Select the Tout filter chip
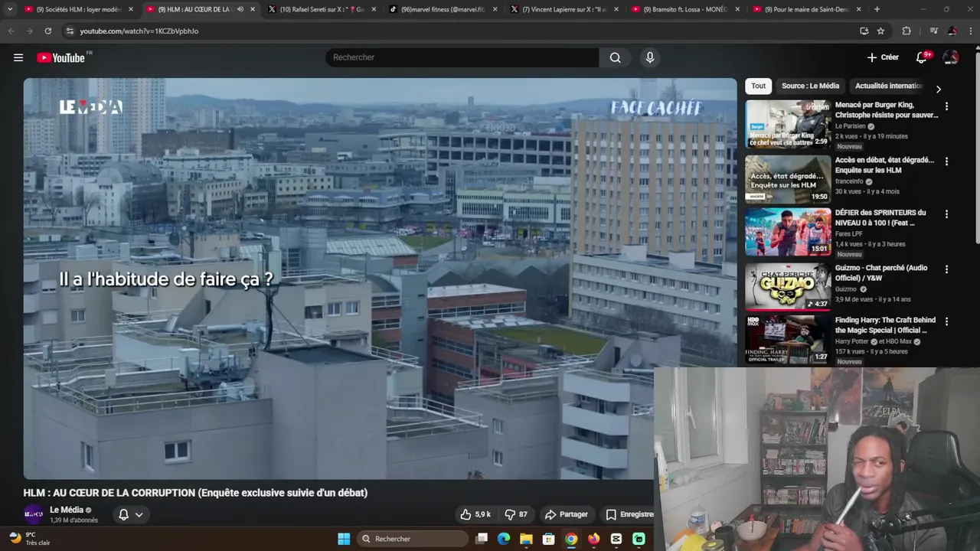This screenshot has width=980, height=551. tap(758, 86)
